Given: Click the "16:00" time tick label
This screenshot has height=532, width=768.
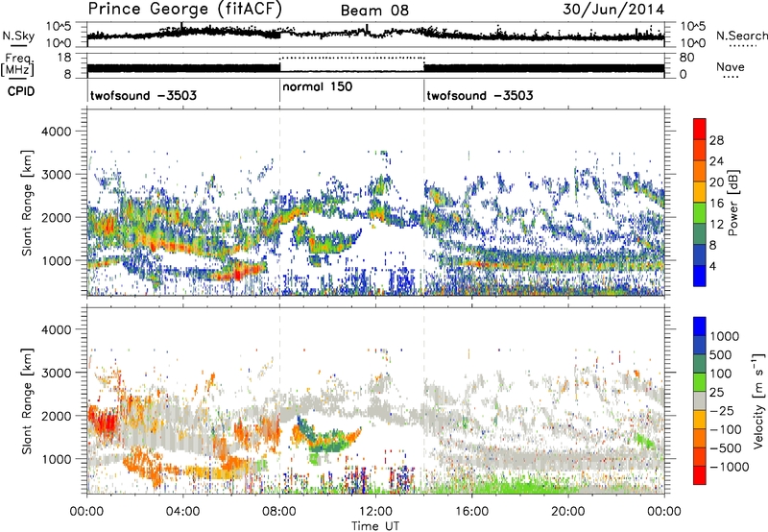Looking at the screenshot, I should (471, 512).
